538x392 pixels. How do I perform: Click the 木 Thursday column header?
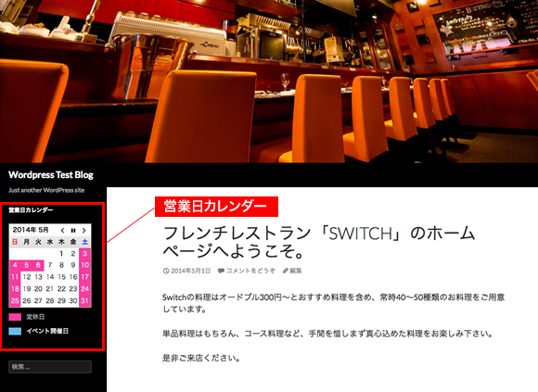[61, 242]
